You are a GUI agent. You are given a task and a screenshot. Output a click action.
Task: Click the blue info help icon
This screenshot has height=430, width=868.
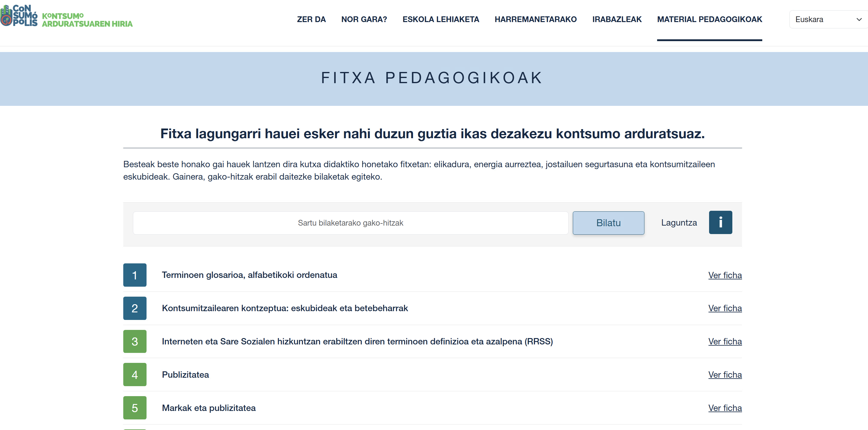721,222
